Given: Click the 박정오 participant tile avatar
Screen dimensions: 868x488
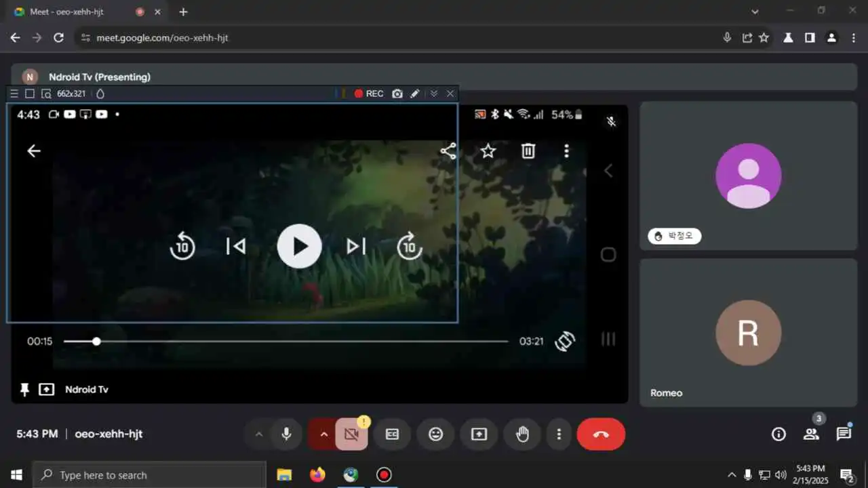Looking at the screenshot, I should click(x=749, y=176).
